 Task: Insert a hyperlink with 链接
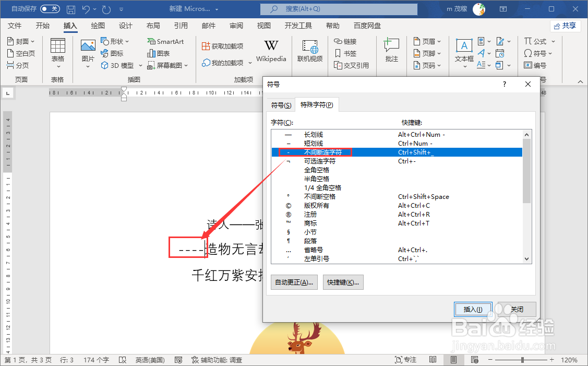point(345,41)
